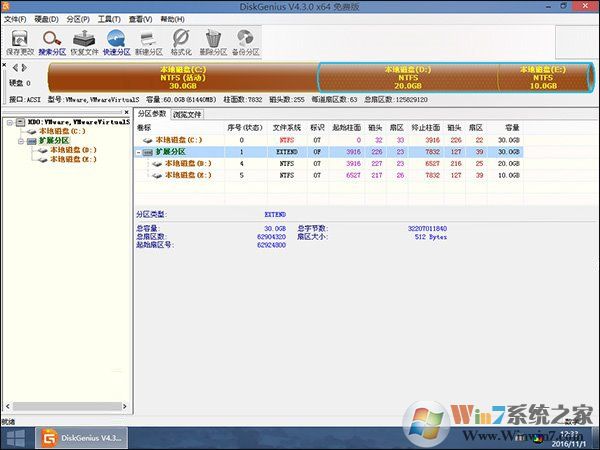Collapse the 扩展分区 node in left tree

coord(21,141)
